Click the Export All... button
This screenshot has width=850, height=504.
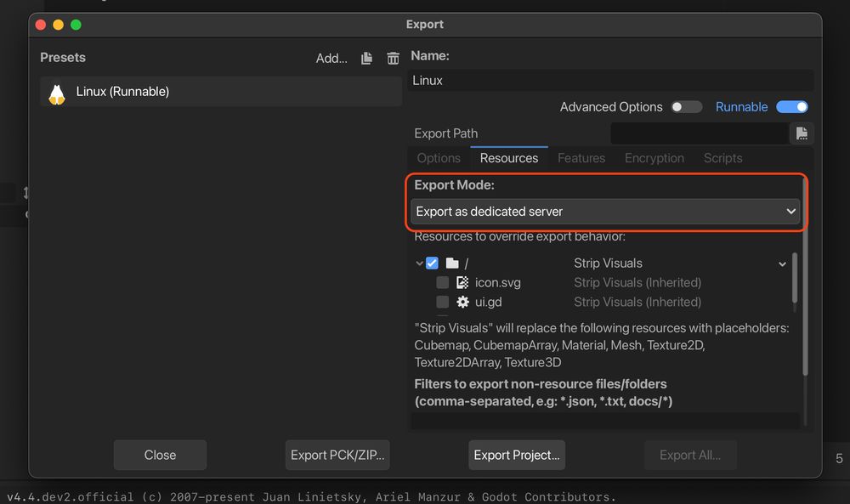[690, 455]
